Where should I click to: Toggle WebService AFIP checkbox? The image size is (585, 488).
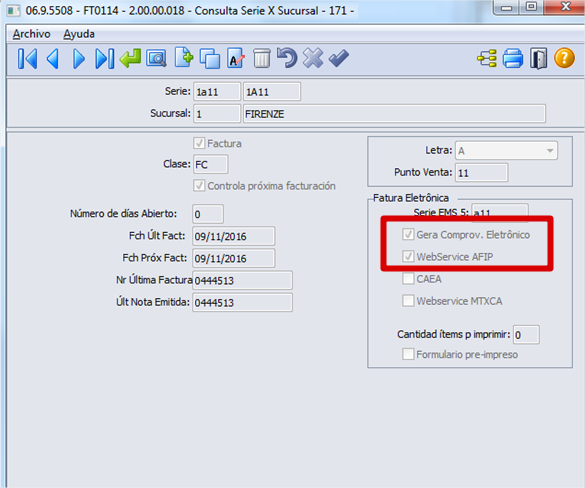[408, 256]
